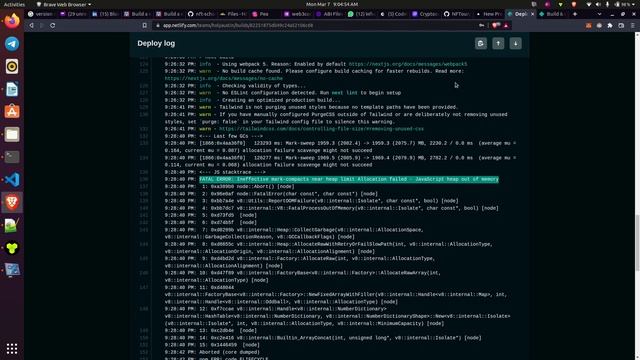Click highlighted 'FATAL ERROR' heap out of memory line

pos(349,179)
